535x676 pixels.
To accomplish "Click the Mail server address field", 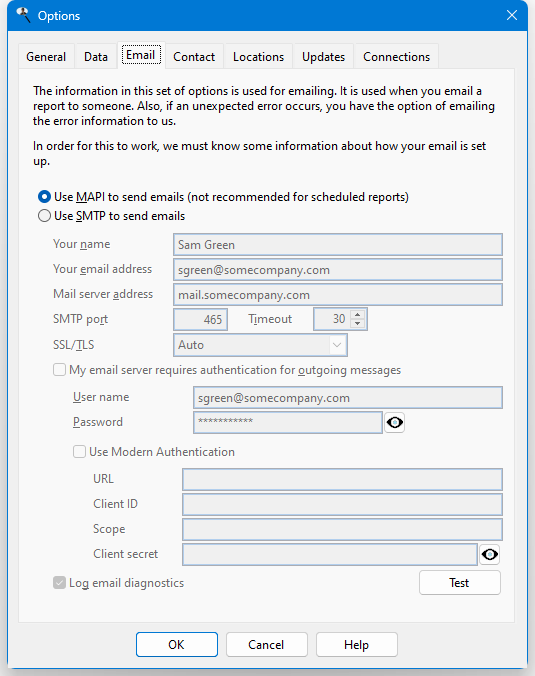I will (338, 295).
